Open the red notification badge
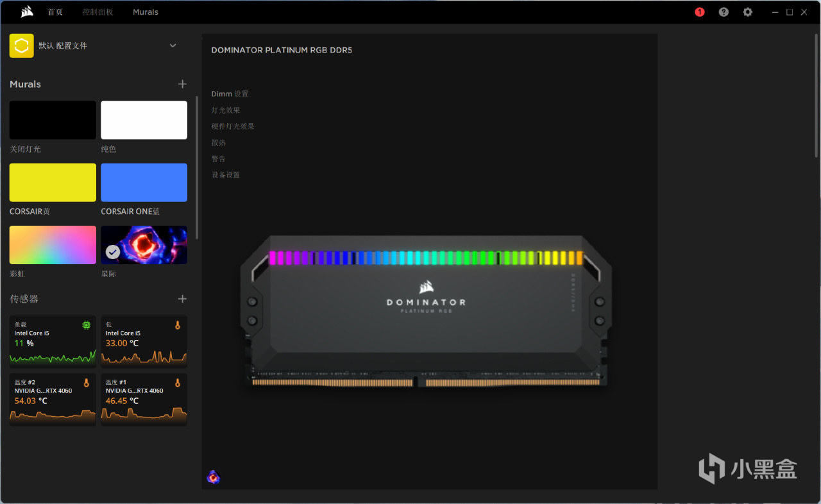 pyautogui.click(x=700, y=12)
